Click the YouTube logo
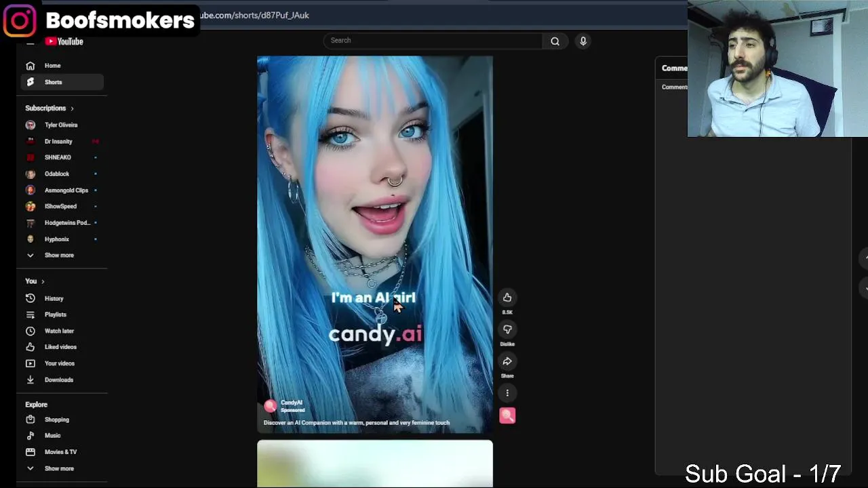Screen dimensions: 868x488 coord(64,41)
